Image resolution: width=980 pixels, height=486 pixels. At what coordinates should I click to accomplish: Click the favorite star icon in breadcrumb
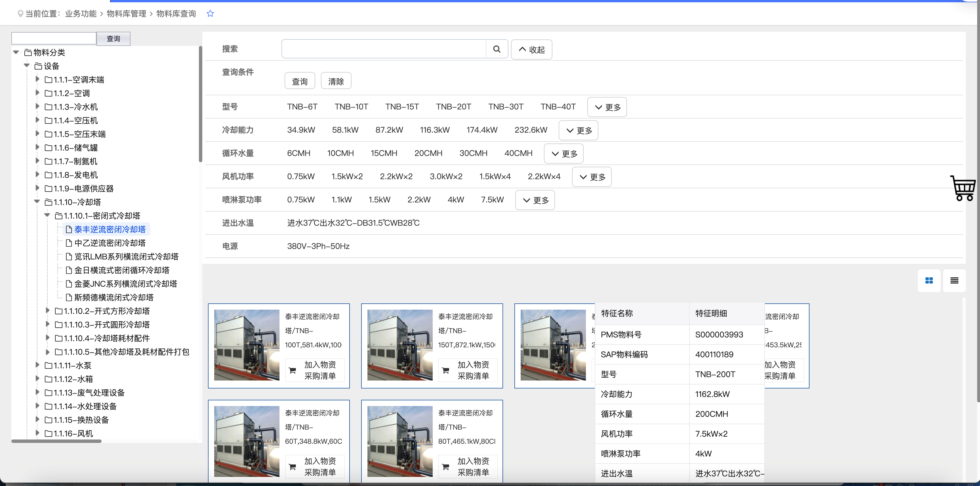point(210,14)
